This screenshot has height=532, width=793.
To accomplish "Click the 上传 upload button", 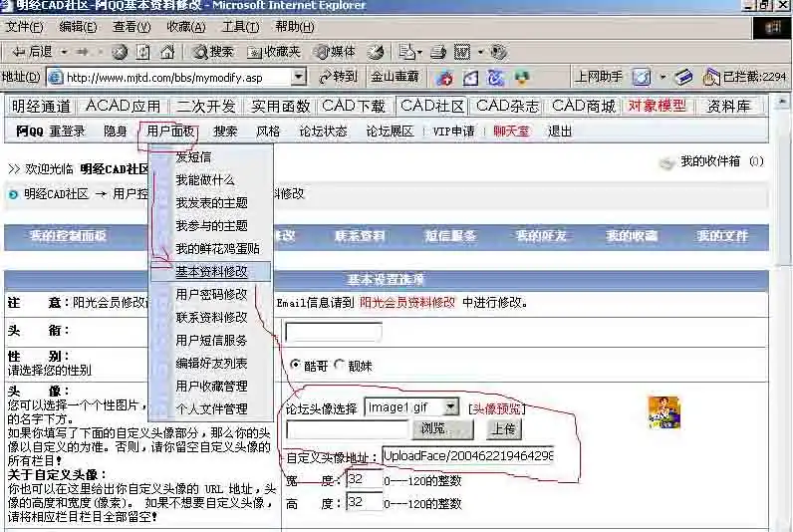I will pyautogui.click(x=504, y=429).
